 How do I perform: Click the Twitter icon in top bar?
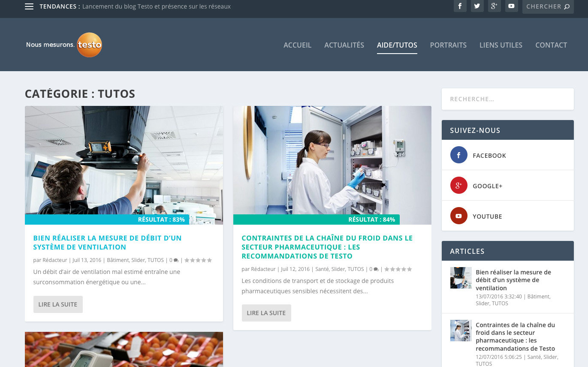[x=477, y=6]
